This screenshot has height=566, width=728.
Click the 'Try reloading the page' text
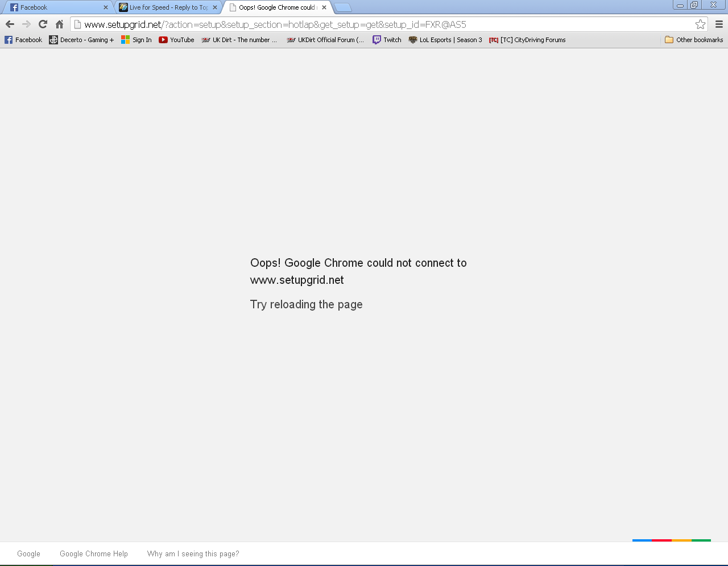[x=307, y=304]
